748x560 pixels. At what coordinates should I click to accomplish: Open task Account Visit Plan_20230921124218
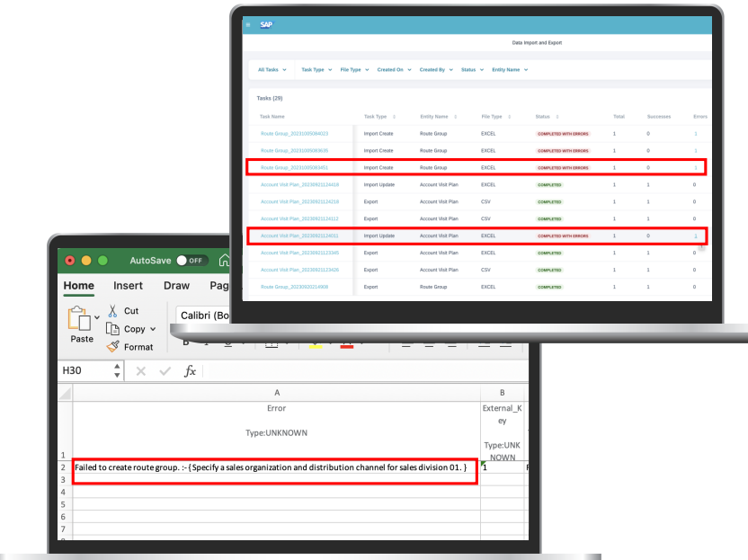(299, 201)
